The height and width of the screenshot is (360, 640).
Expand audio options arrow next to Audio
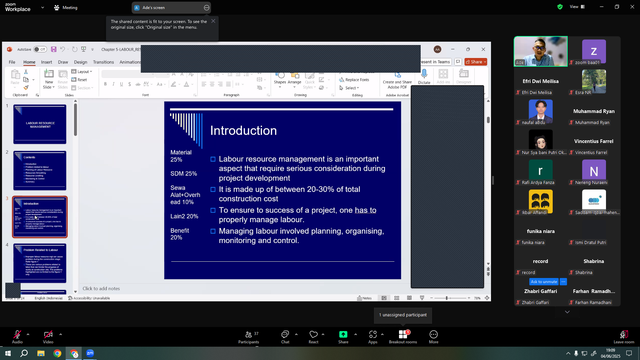pos(28,334)
